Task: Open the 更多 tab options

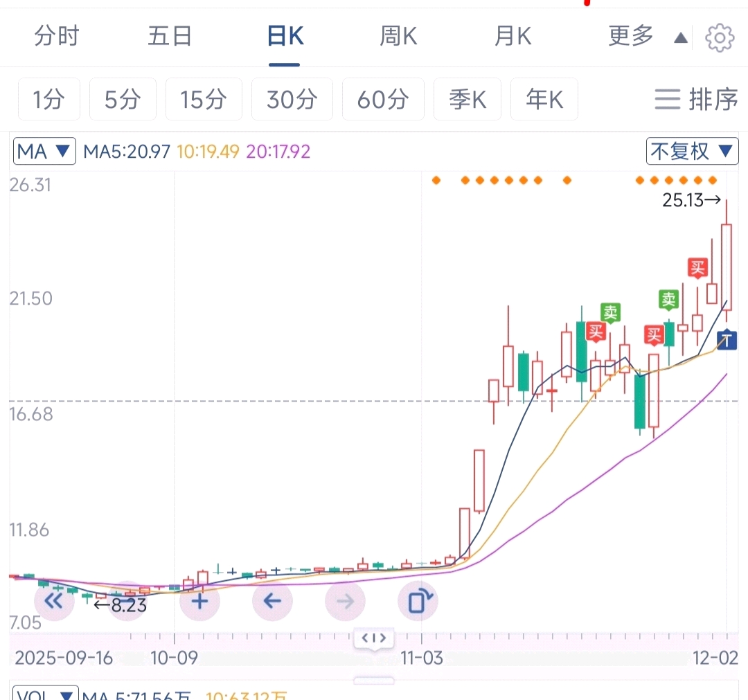Action: tap(631, 36)
